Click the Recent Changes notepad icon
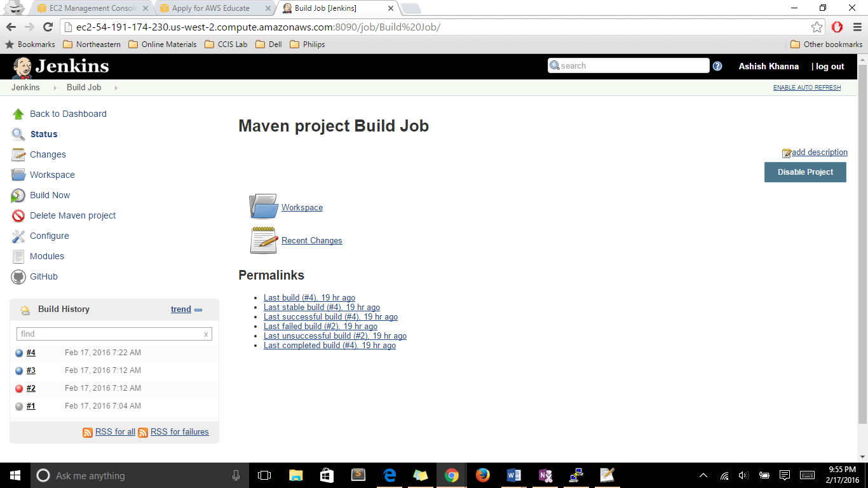The height and width of the screenshot is (488, 868). coord(263,240)
